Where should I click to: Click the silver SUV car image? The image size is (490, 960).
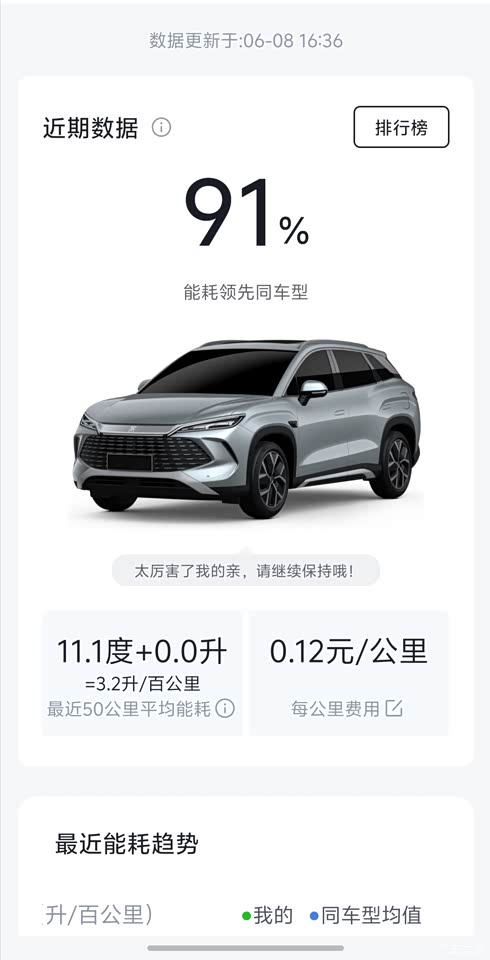click(247, 428)
